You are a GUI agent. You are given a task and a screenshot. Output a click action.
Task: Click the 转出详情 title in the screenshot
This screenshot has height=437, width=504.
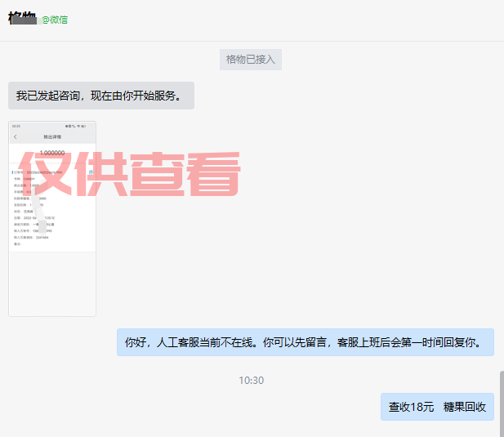click(52, 137)
